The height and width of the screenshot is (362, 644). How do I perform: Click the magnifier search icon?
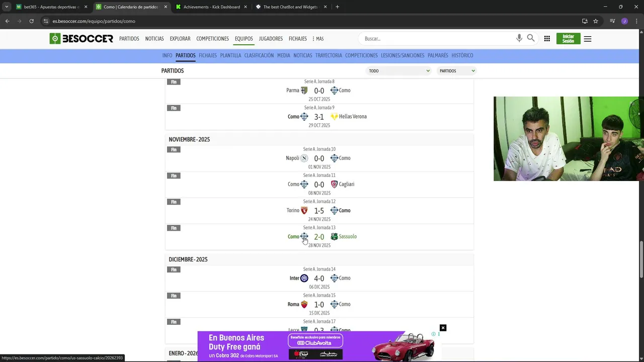[x=531, y=38]
